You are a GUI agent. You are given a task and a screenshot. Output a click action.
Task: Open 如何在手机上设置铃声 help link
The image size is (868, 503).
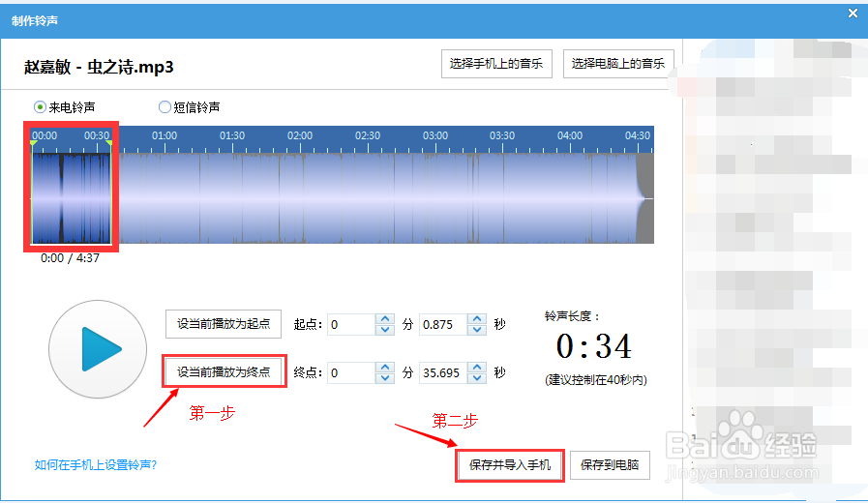point(96,465)
